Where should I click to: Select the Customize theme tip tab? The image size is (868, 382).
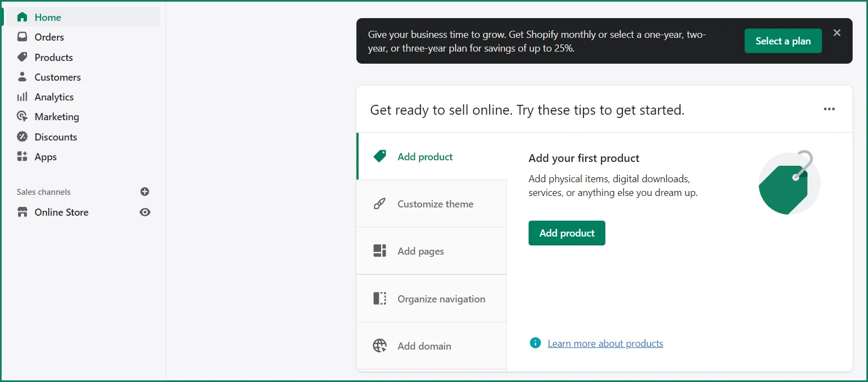click(x=432, y=204)
